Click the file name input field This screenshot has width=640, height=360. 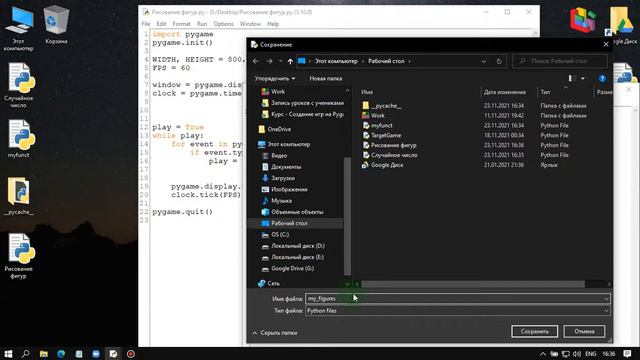click(x=453, y=299)
